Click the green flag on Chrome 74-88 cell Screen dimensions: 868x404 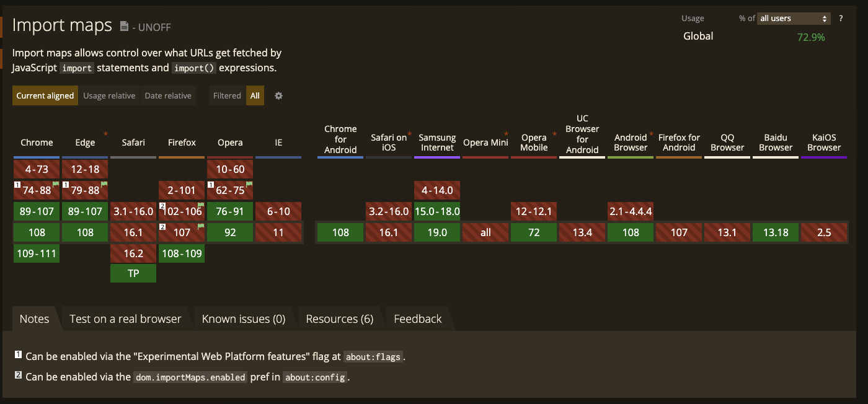pos(56,183)
